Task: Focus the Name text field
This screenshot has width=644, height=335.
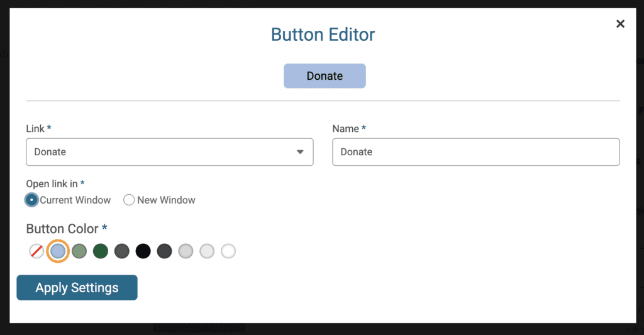Action: 476,152
